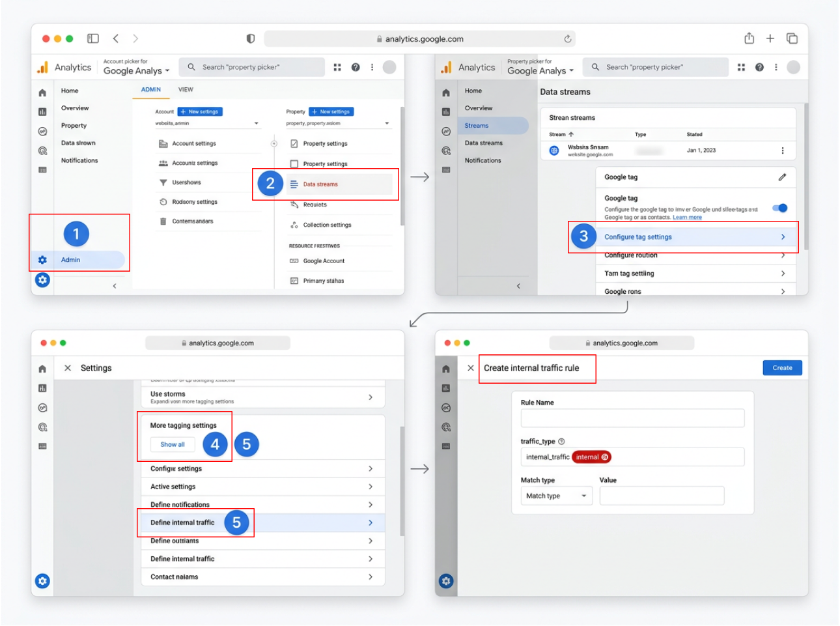
Task: Click the share icon in browser toolbar
Action: (x=749, y=38)
